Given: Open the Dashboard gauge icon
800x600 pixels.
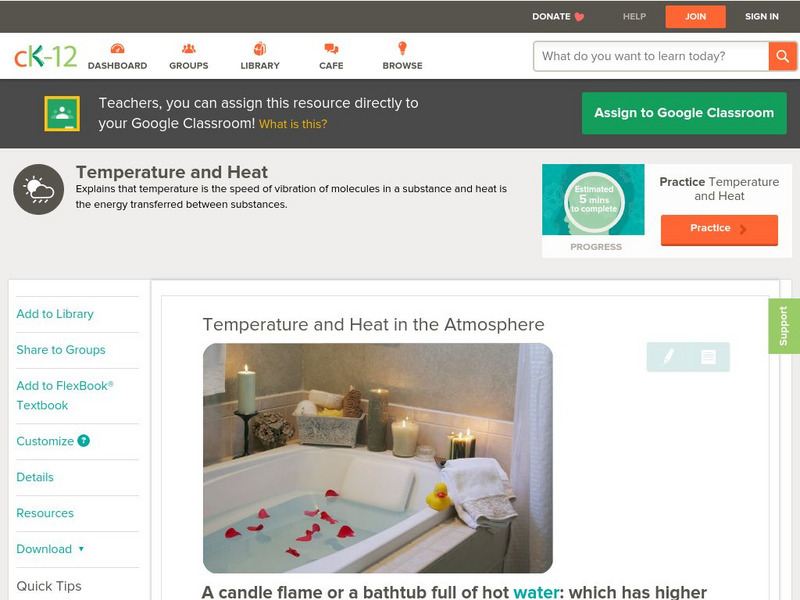Looking at the screenshot, I should pyautogui.click(x=117, y=49).
